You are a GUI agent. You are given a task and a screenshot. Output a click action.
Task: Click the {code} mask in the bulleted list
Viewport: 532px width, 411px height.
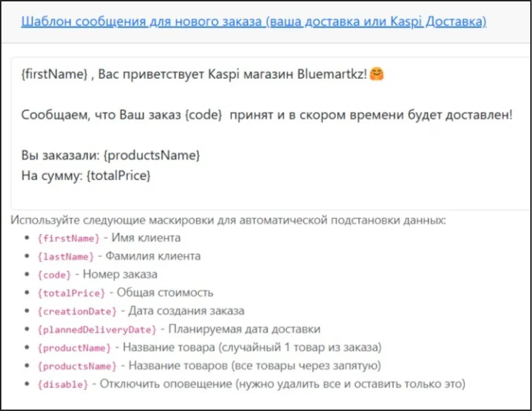[54, 275]
